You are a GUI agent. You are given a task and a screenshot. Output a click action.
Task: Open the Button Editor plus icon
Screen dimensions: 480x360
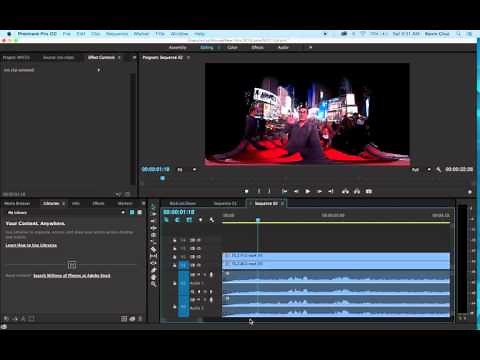[x=470, y=192]
